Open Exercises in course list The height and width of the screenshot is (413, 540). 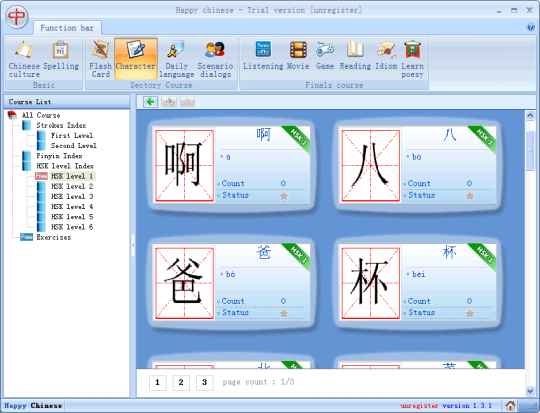[x=54, y=237]
